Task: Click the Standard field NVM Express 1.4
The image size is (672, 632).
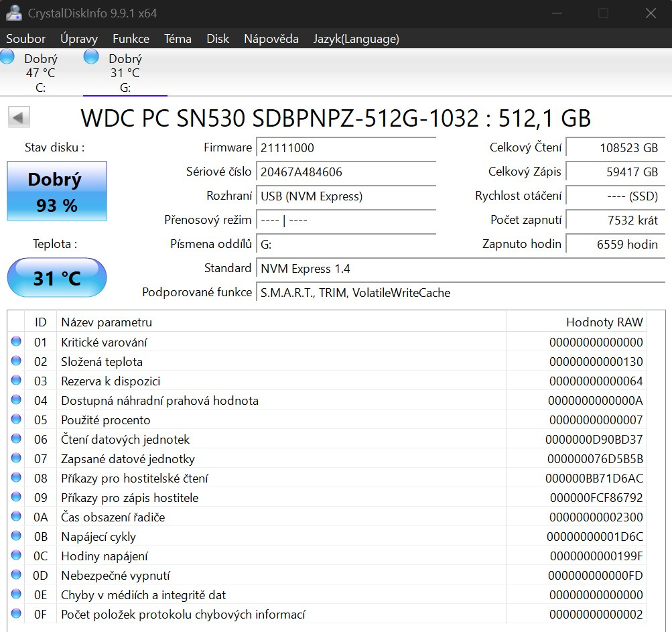Action: [x=461, y=268]
